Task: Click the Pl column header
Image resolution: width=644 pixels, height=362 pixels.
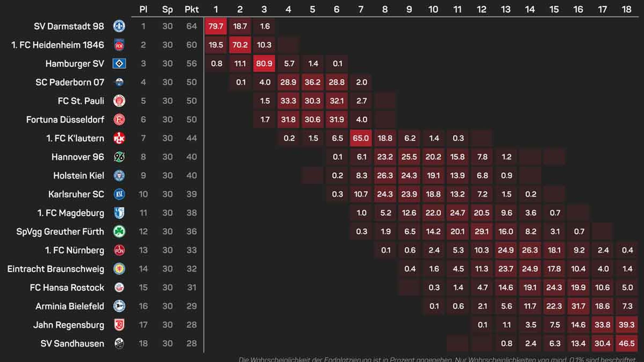Action: point(143,9)
